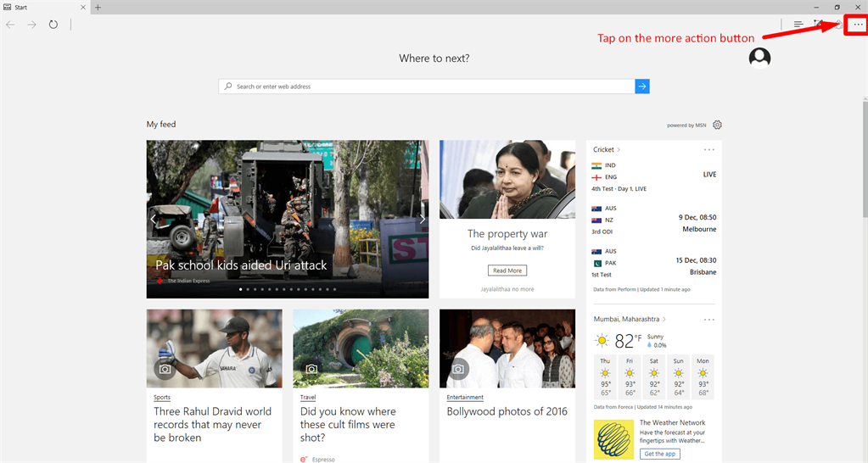
Task: Open the cult films article headline
Action: click(x=348, y=424)
